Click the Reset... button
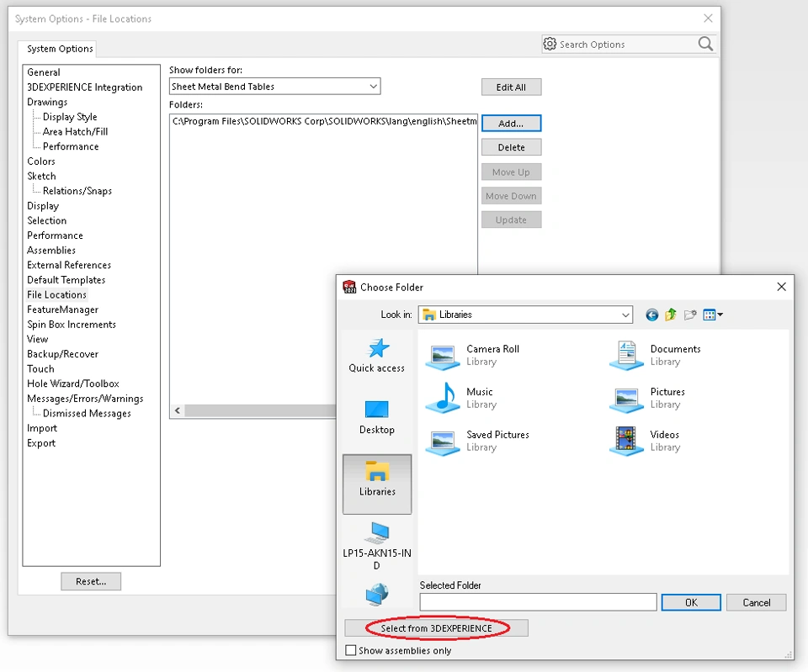The height and width of the screenshot is (672, 808). click(91, 581)
